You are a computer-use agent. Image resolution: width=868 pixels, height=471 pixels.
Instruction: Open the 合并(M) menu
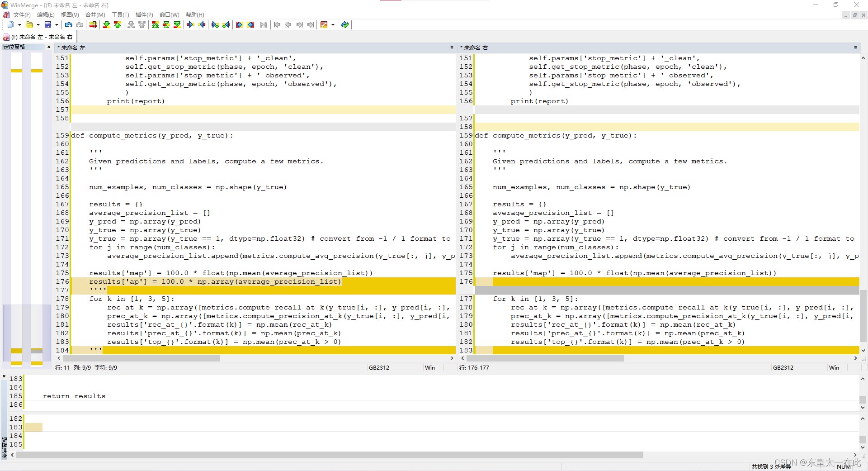95,15
